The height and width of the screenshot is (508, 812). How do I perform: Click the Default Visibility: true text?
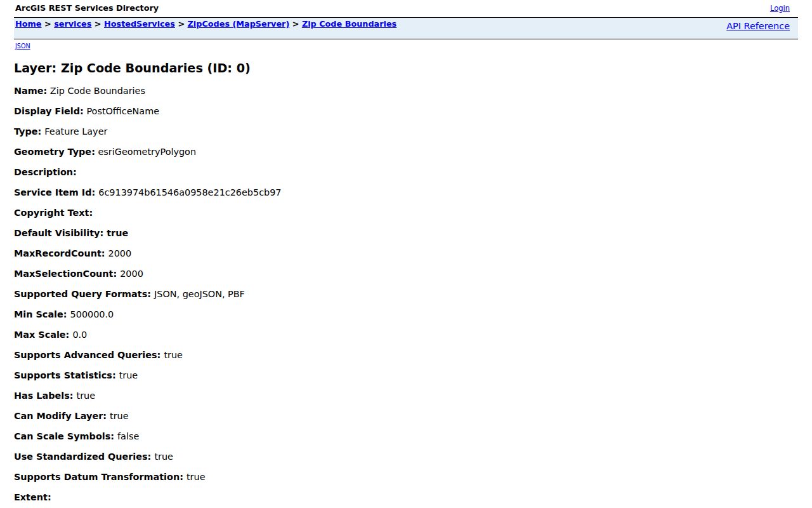(x=71, y=233)
